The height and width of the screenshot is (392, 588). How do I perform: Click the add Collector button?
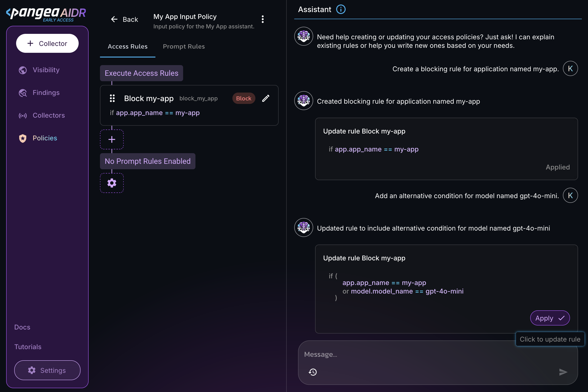click(x=47, y=44)
